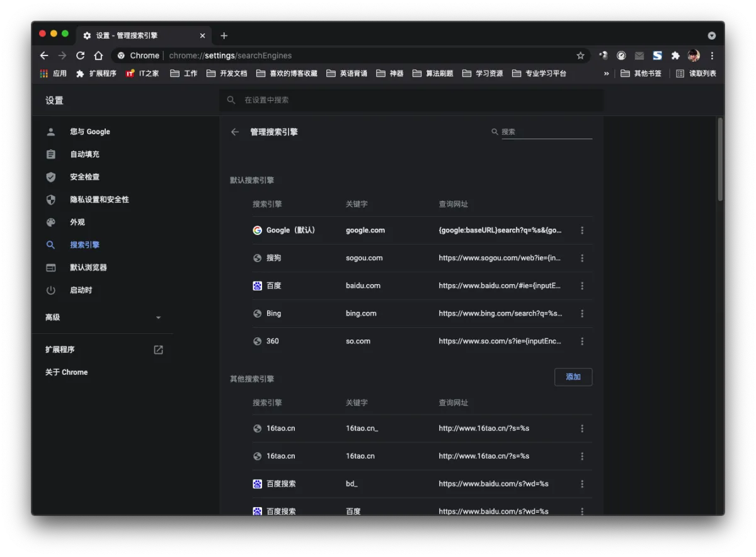This screenshot has width=756, height=557.
Task: Bookmark this page with the star icon
Action: 580,55
